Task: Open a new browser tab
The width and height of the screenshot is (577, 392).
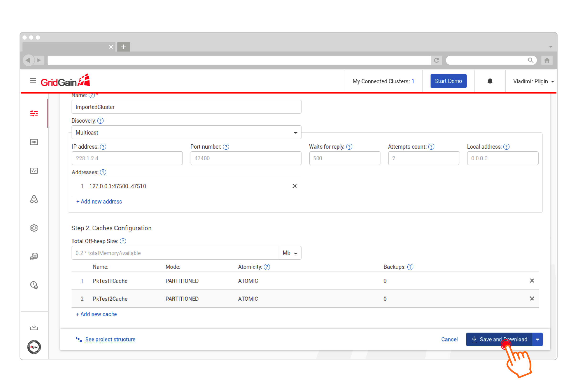Action: pos(123,47)
